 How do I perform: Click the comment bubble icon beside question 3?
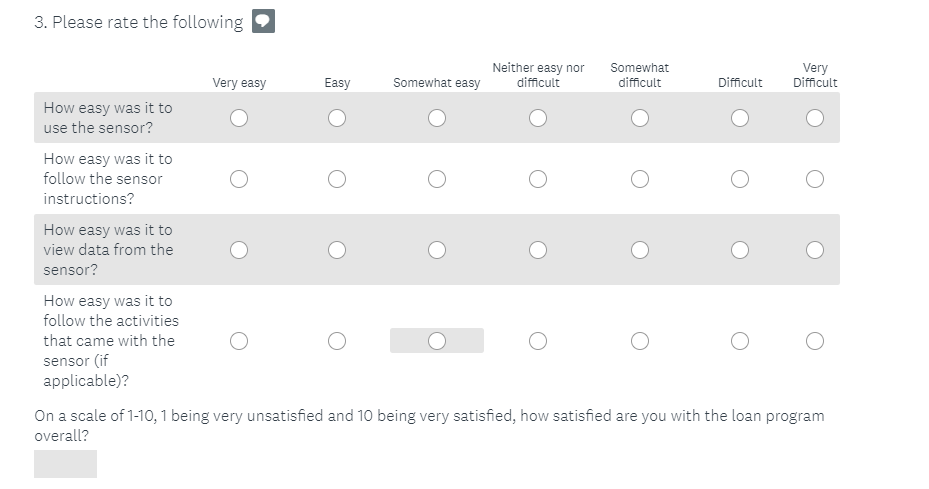point(263,21)
